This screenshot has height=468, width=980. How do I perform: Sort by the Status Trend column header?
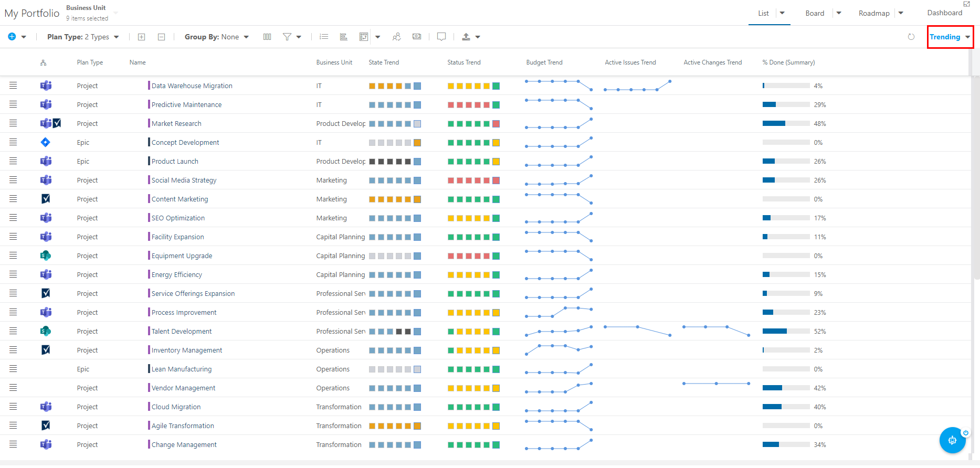click(x=464, y=62)
